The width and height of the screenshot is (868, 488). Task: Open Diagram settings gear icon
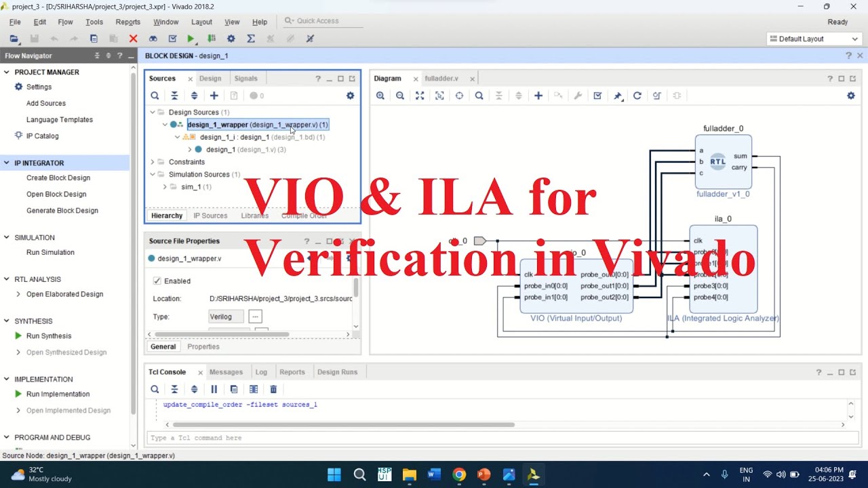tap(851, 96)
